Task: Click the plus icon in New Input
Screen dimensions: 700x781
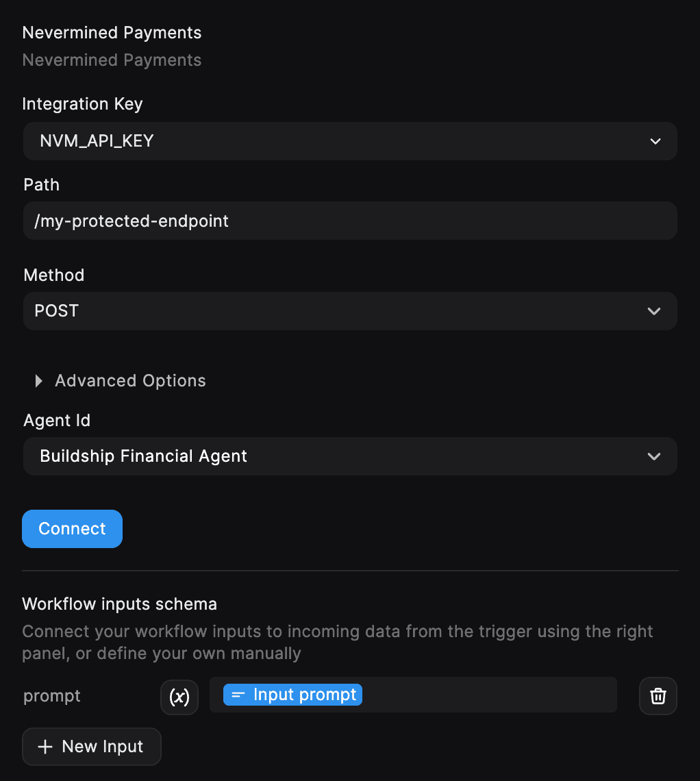Action: coord(45,747)
